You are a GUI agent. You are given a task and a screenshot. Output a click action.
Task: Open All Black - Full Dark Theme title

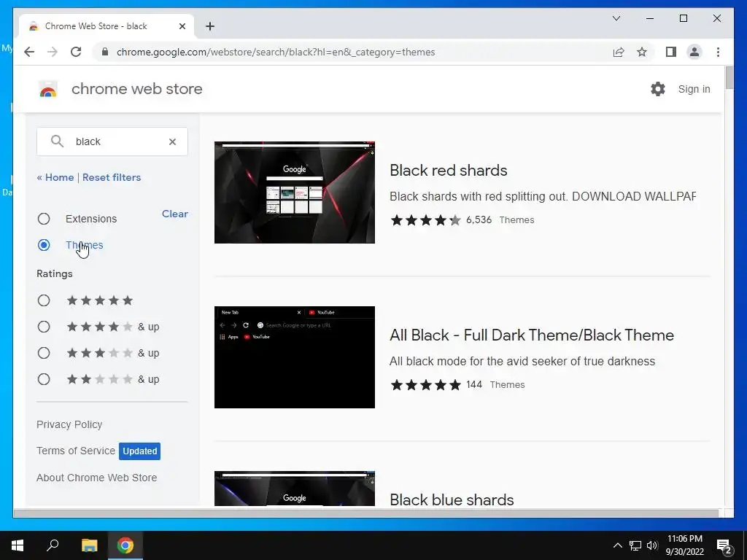tap(532, 335)
